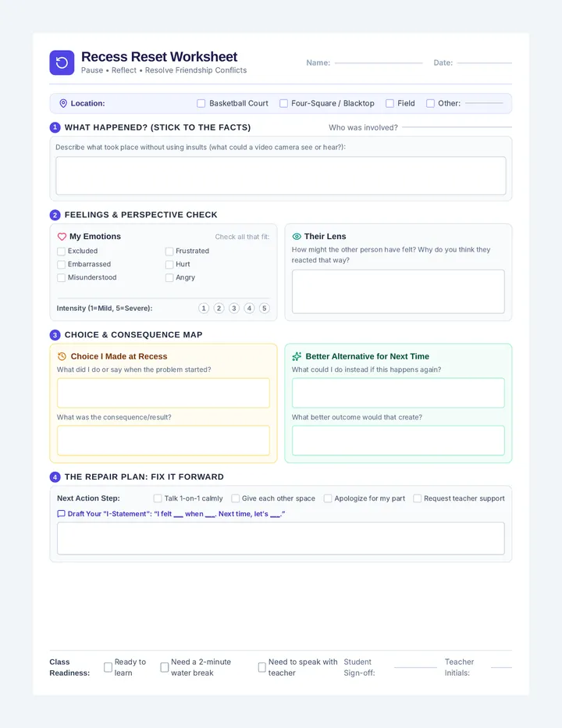Click the numbered circle 2 section badge
562x728 pixels.
click(x=55, y=215)
